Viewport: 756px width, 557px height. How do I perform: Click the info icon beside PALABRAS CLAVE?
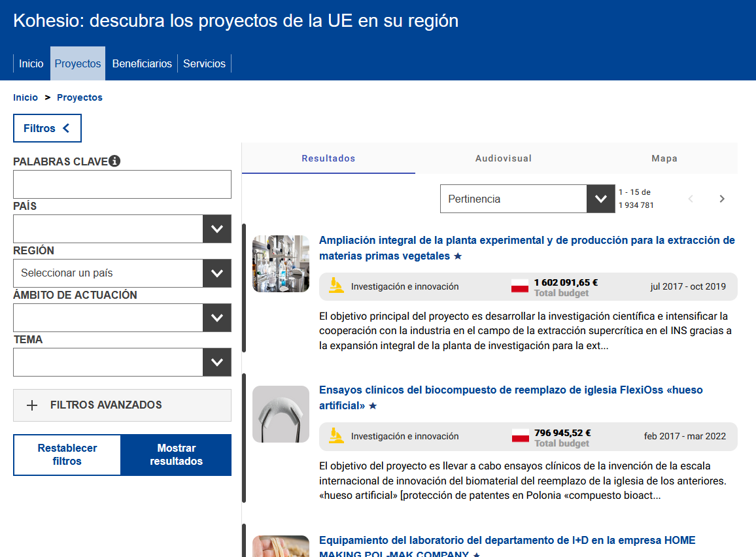(116, 161)
